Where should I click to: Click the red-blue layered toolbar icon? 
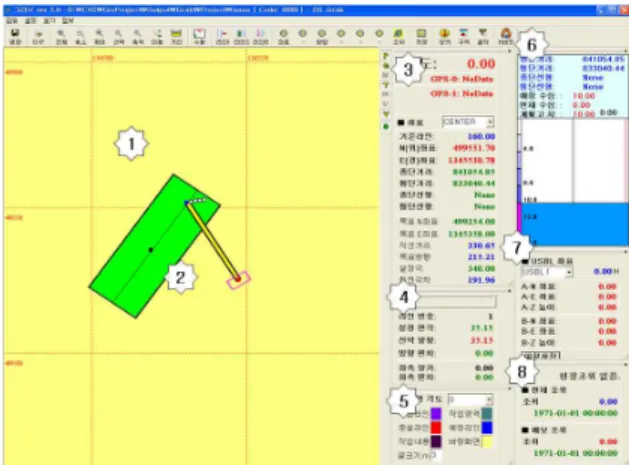pos(464,33)
